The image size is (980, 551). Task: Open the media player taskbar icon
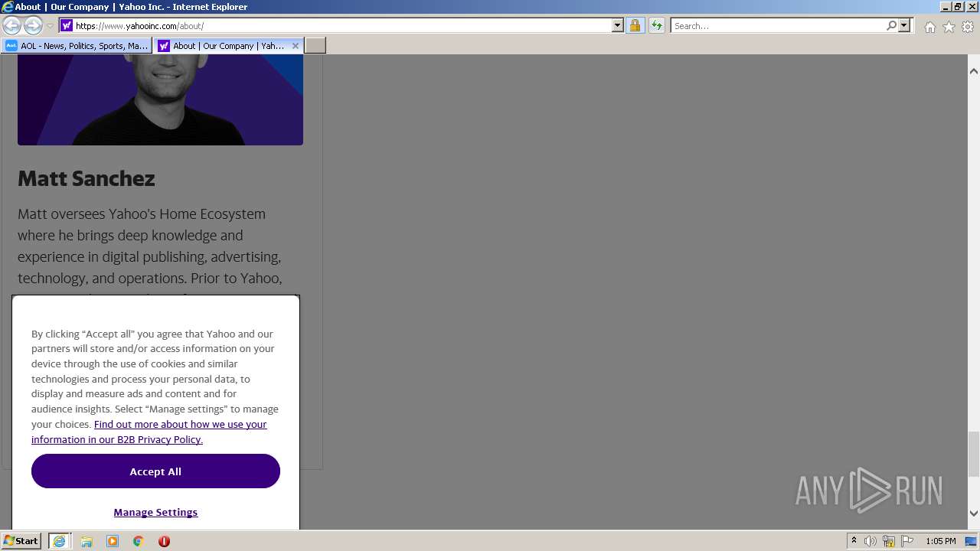113,541
